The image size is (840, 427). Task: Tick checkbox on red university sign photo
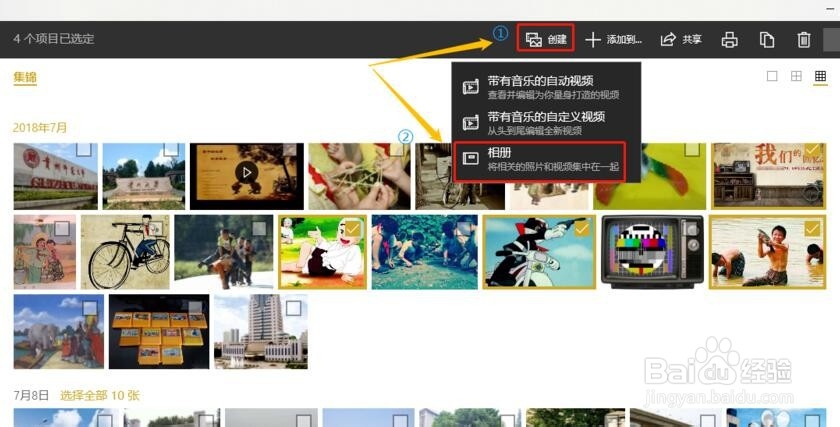click(x=83, y=149)
